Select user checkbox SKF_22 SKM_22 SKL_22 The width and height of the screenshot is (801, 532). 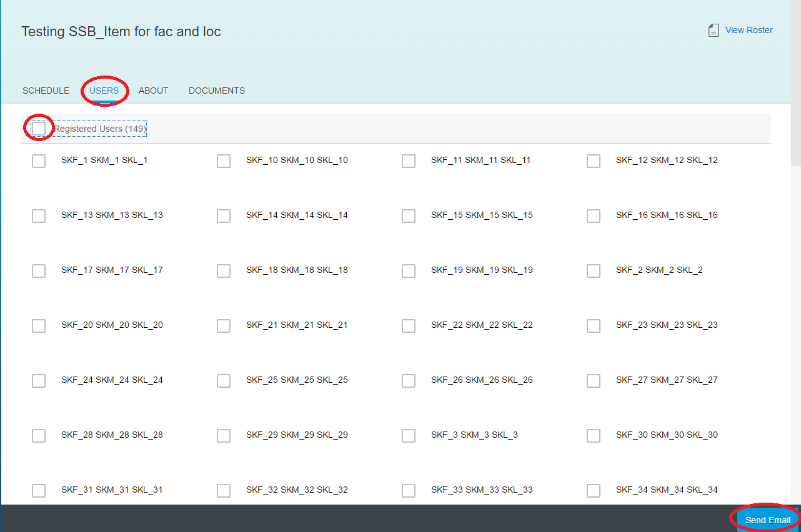pyautogui.click(x=409, y=326)
